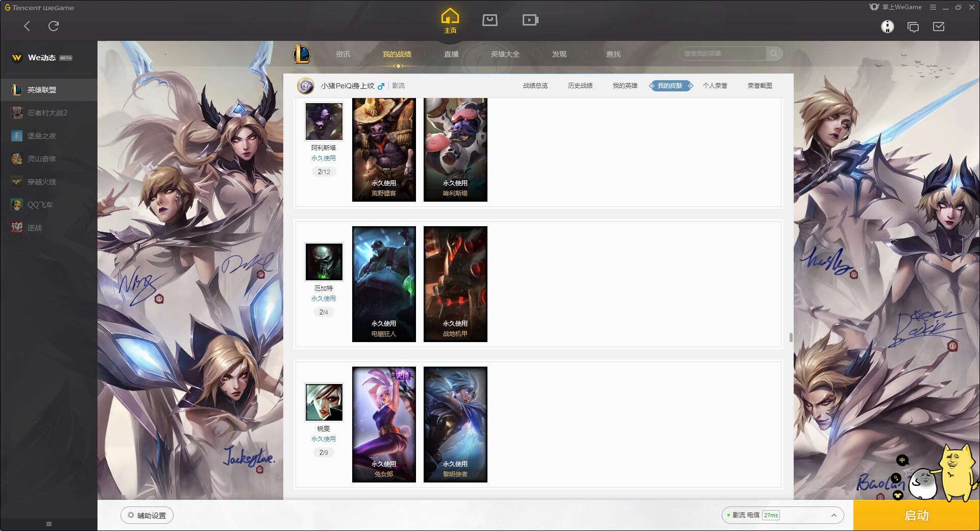
Task: Refresh the page with reload icon
Action: tap(54, 26)
